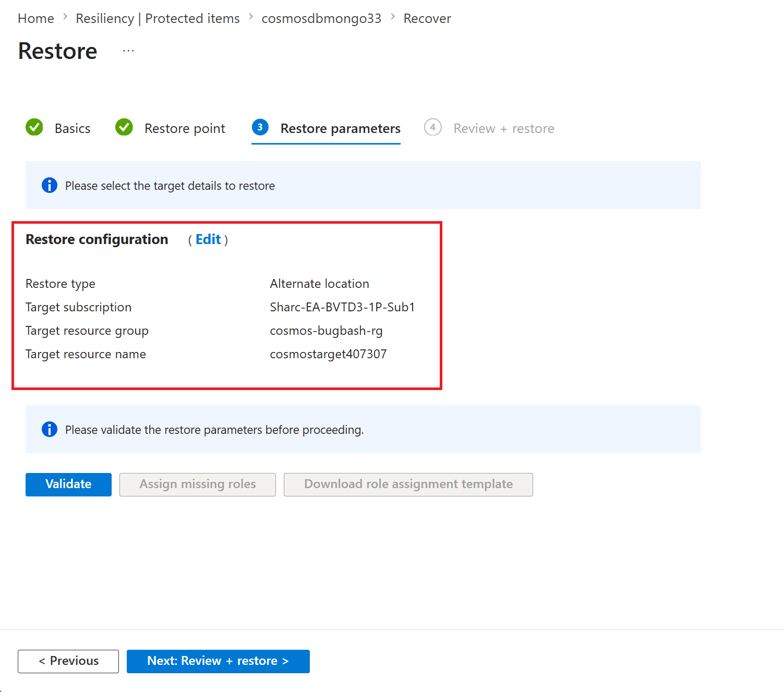
Task: Go to Home breadcrumb
Action: [x=36, y=19]
